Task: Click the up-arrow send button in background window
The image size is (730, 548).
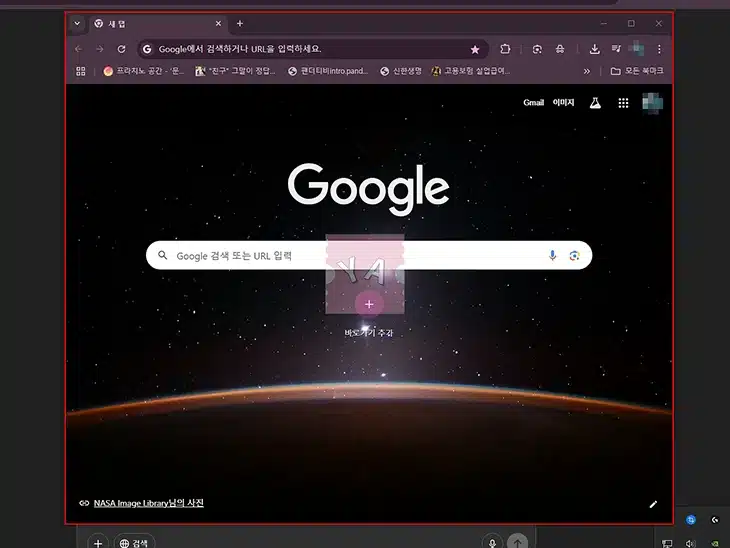Action: [517, 543]
